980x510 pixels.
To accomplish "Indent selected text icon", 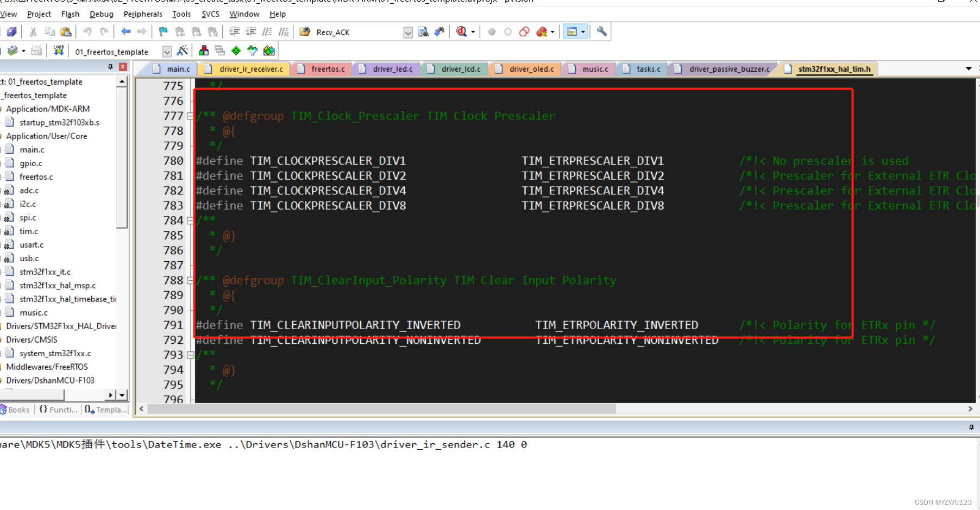I will 235,32.
